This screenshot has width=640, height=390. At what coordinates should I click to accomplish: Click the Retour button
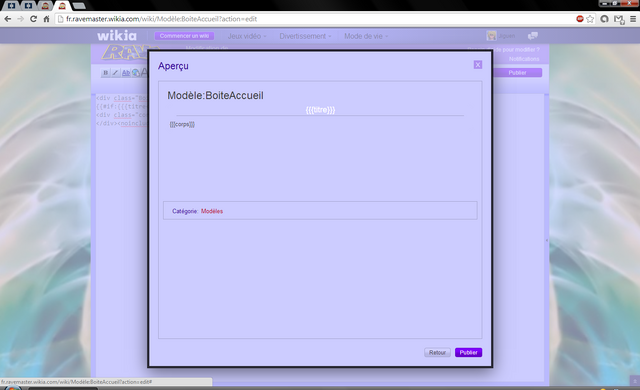437,352
